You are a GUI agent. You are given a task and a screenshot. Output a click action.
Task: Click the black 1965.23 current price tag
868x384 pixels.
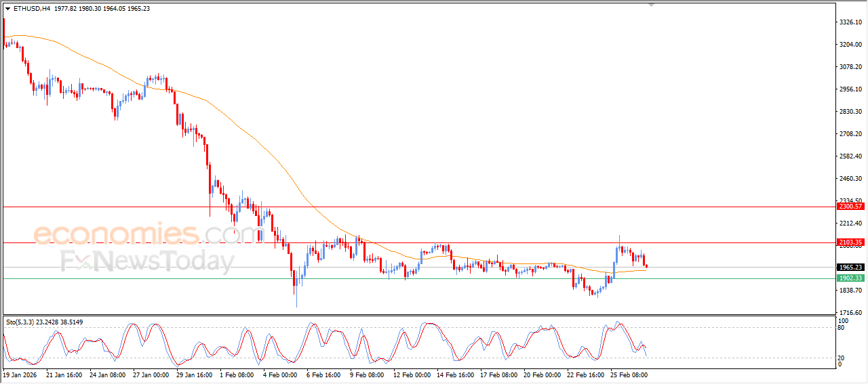(850, 268)
